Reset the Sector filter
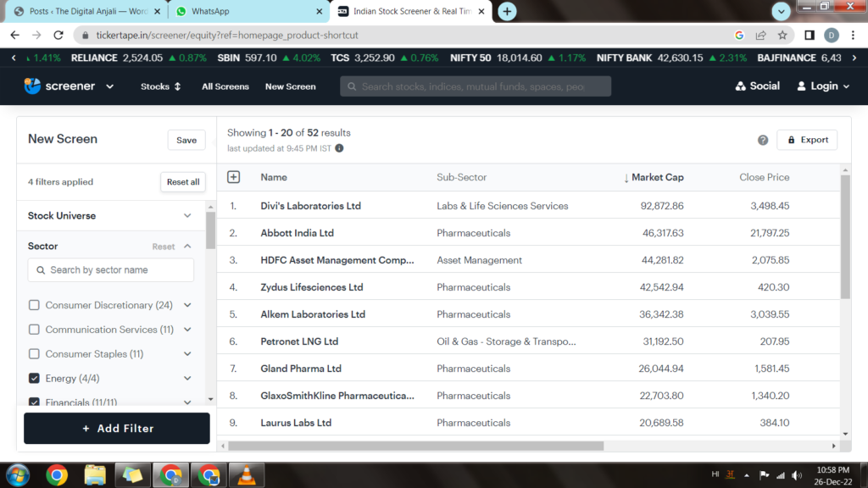The width and height of the screenshot is (868, 488). [164, 247]
